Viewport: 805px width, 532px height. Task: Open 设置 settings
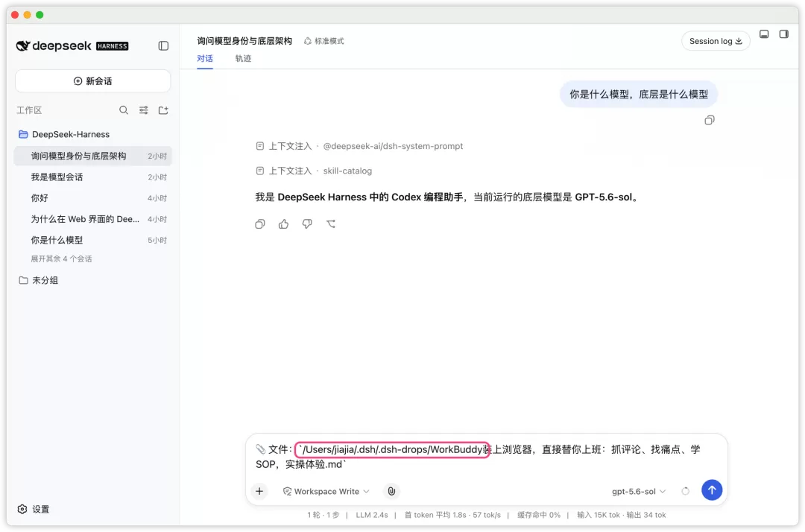click(34, 509)
